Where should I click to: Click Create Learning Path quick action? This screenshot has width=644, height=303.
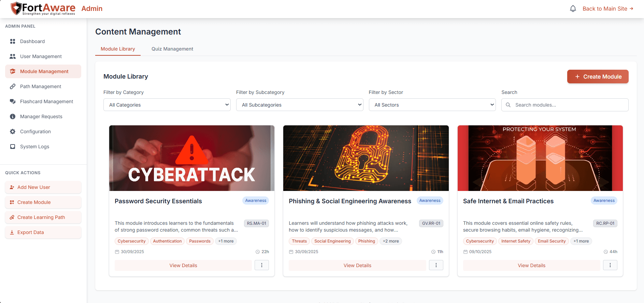pyautogui.click(x=43, y=217)
